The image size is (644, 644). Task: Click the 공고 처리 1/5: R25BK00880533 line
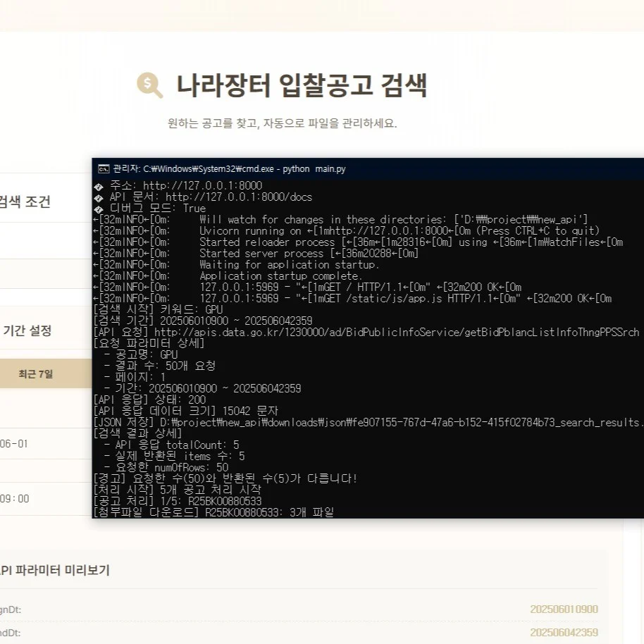point(178,501)
